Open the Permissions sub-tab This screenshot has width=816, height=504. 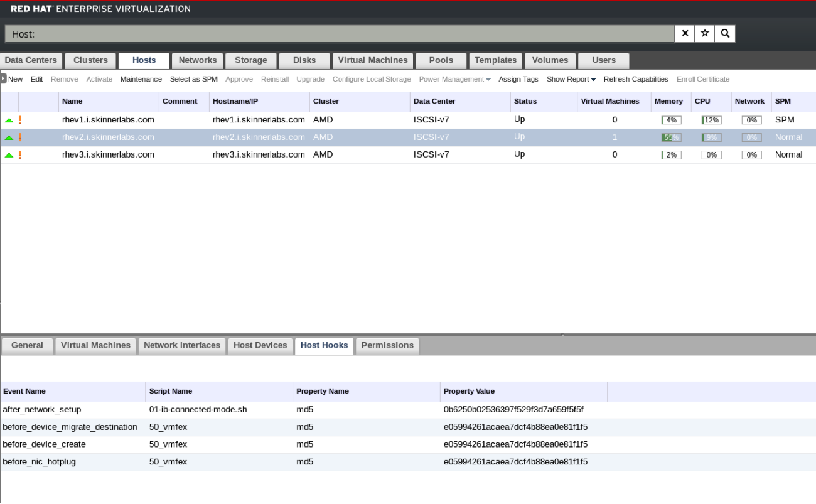(x=387, y=346)
